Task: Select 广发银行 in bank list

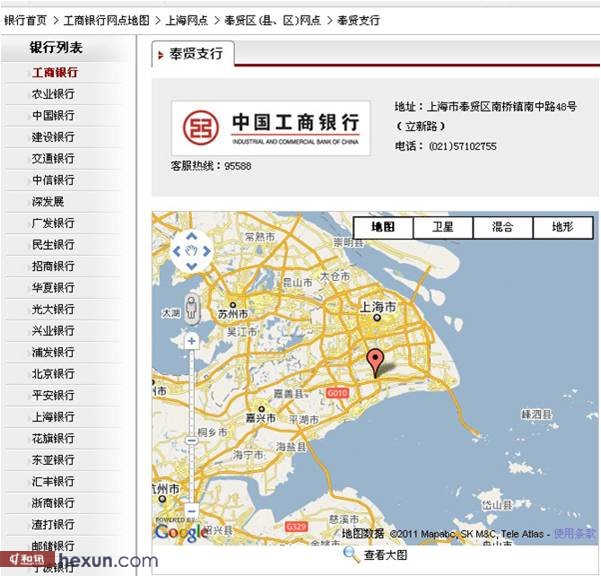Action: [x=53, y=223]
